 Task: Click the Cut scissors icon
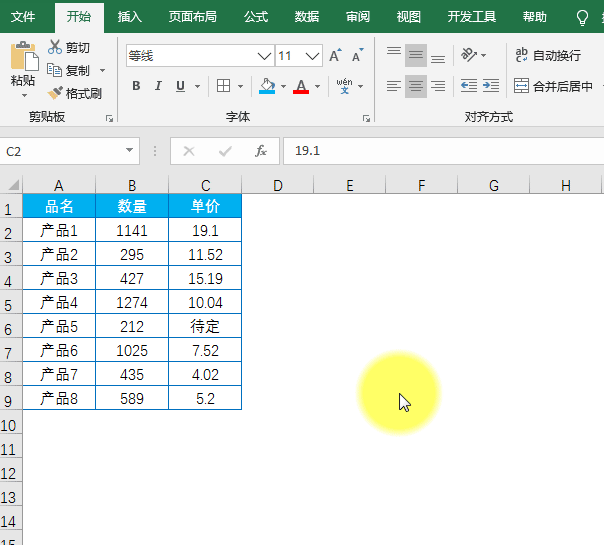click(x=55, y=47)
